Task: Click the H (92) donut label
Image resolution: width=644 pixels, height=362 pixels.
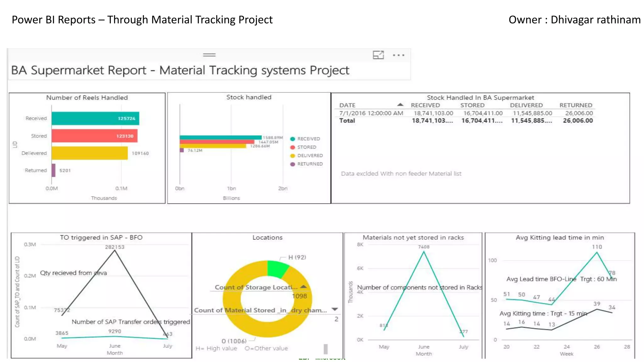Action: point(297,257)
